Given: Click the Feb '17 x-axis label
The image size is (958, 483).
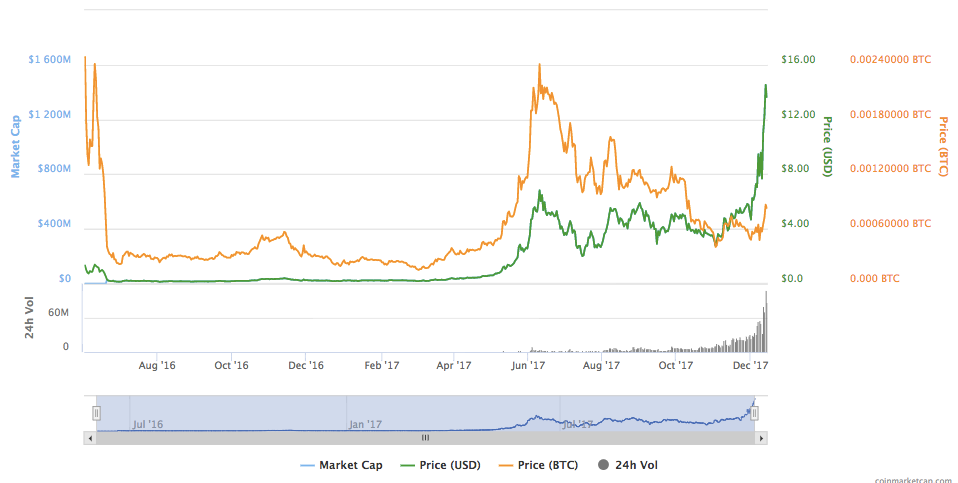Looking at the screenshot, I should 382,365.
